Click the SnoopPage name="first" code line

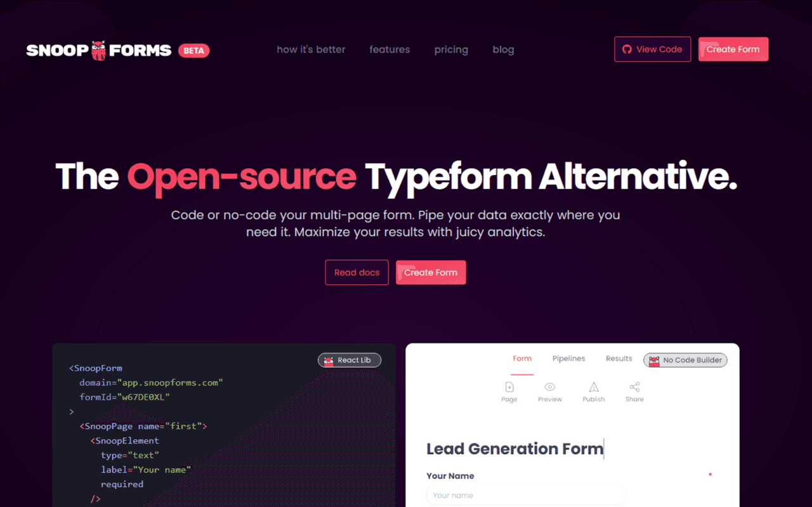pyautogui.click(x=143, y=426)
